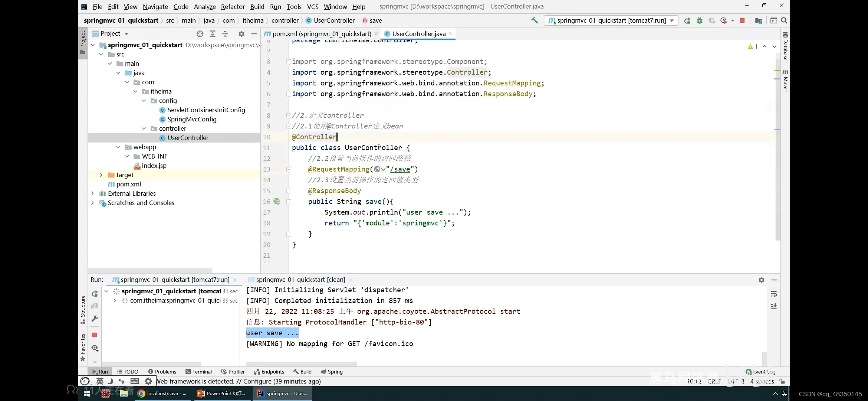Screen dimensions: 868x401
Task: Collapse all in the Project panel
Action: (x=225, y=34)
